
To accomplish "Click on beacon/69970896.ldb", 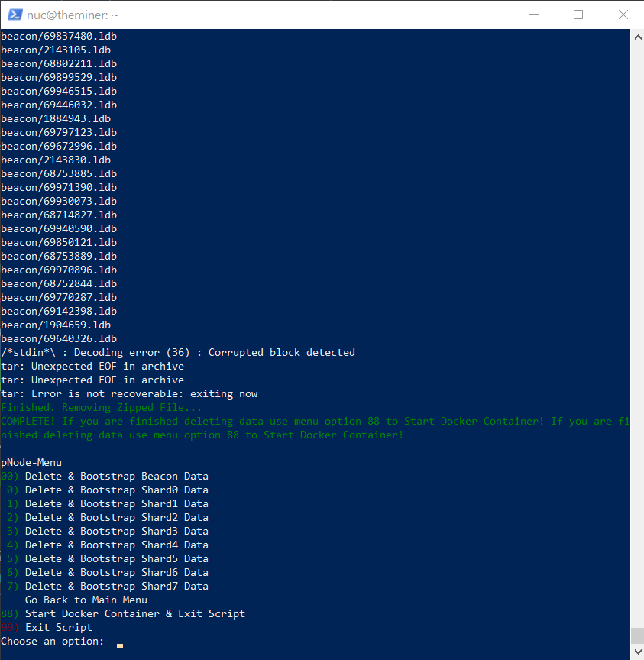I will tap(59, 270).
